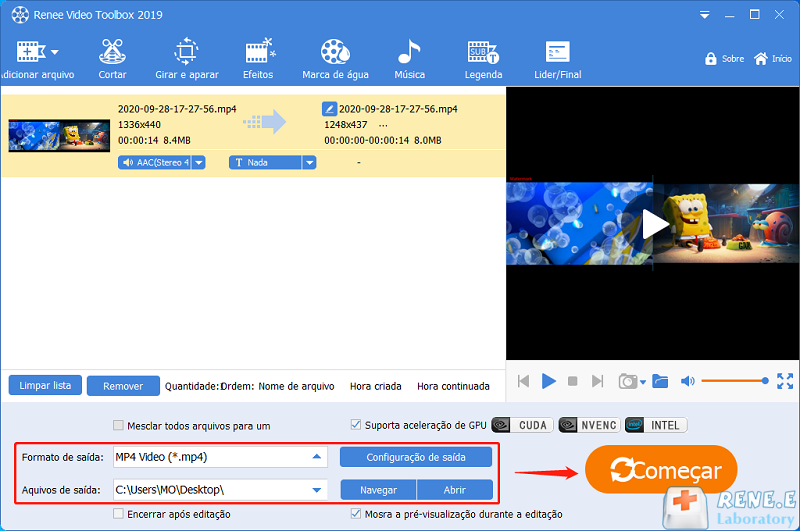Take a snapshot with camera icon
Viewport: 800px width, 531px height.
coord(628,381)
